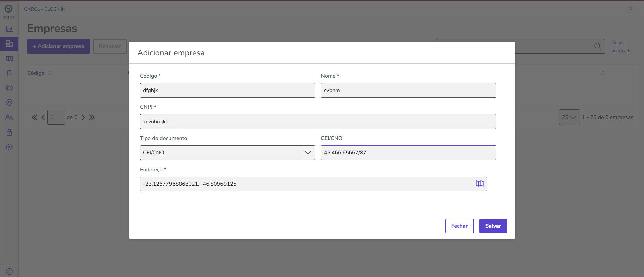Open the padlock security icon in sidebar
This screenshot has width=644, height=277.
pos(9,132)
